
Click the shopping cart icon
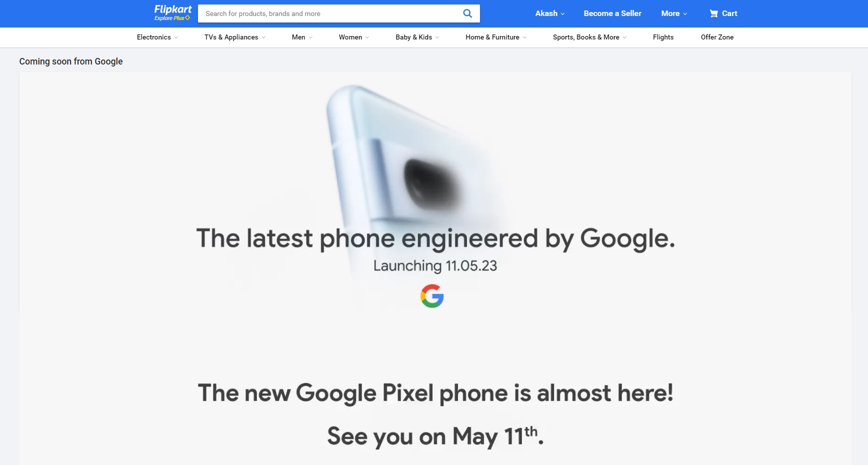pyautogui.click(x=713, y=13)
